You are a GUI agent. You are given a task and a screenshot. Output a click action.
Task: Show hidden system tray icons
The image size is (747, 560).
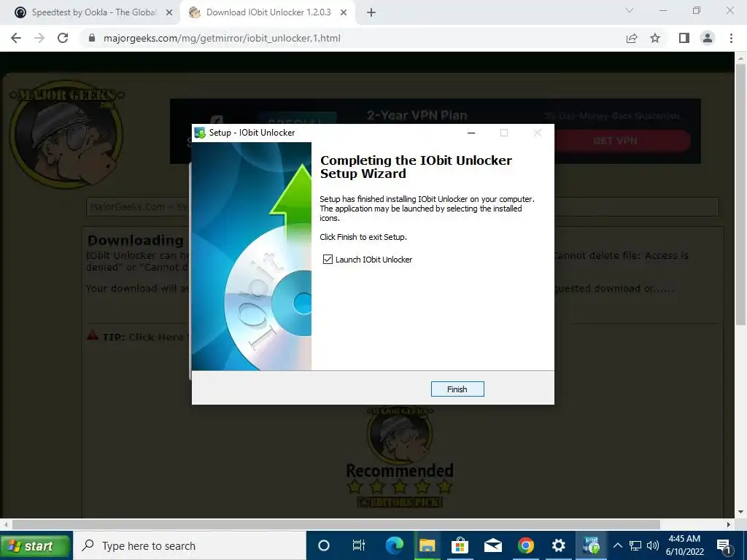(618, 545)
